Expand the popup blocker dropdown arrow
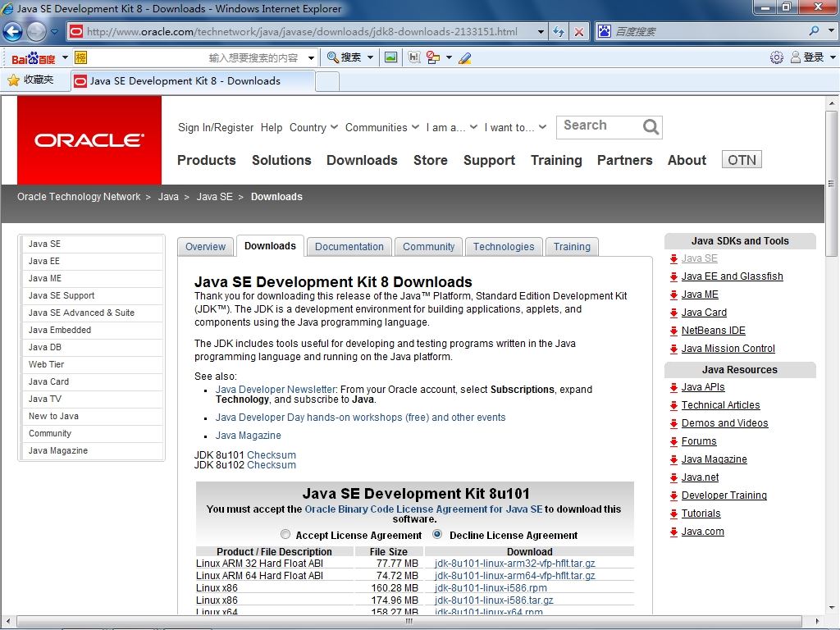 [x=449, y=57]
